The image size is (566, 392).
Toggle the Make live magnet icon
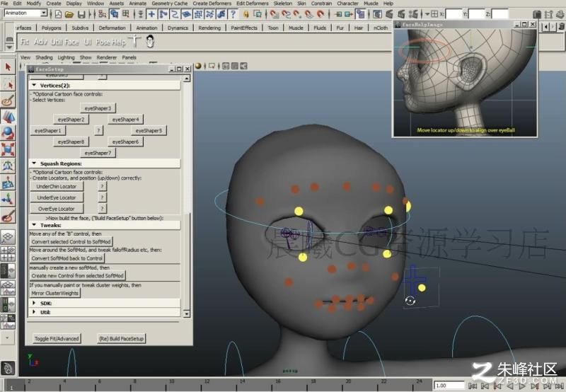pyautogui.click(x=320, y=14)
